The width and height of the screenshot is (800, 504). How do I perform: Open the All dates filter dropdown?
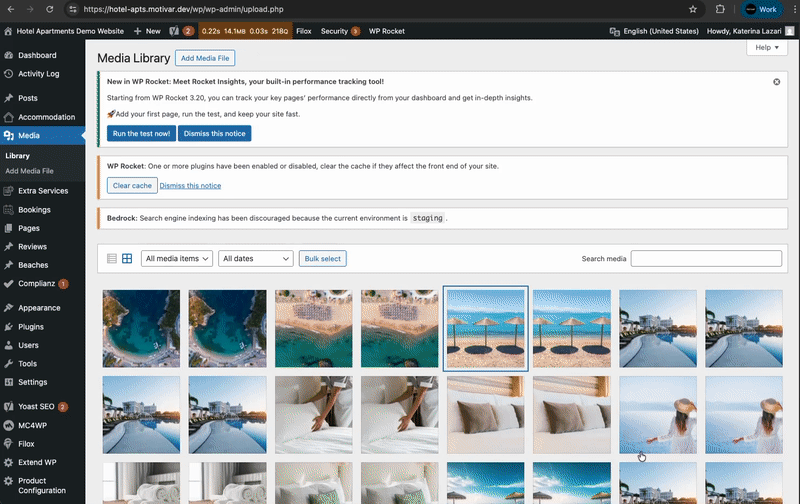coord(255,259)
